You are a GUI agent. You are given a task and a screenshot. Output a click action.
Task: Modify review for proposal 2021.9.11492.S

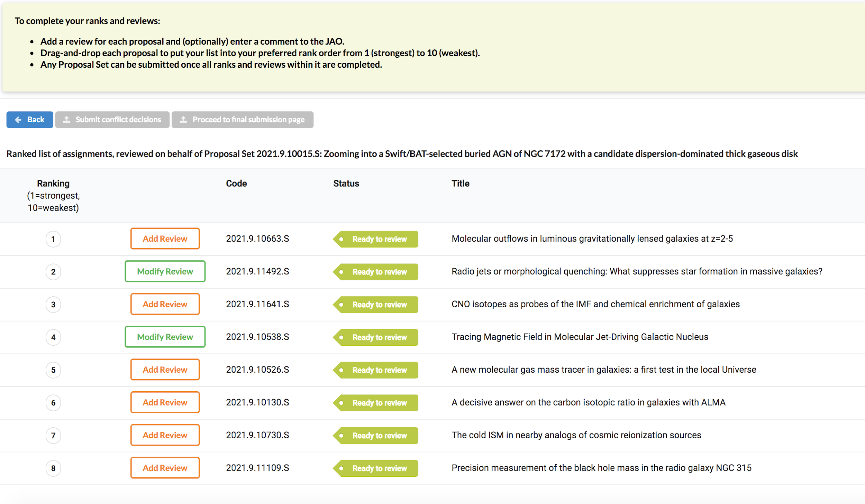(165, 271)
